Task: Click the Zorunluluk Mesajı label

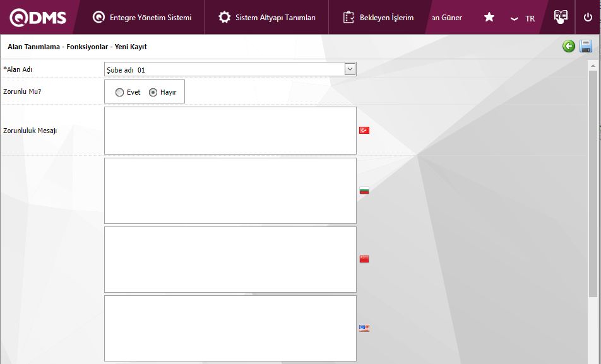Action: coord(30,131)
